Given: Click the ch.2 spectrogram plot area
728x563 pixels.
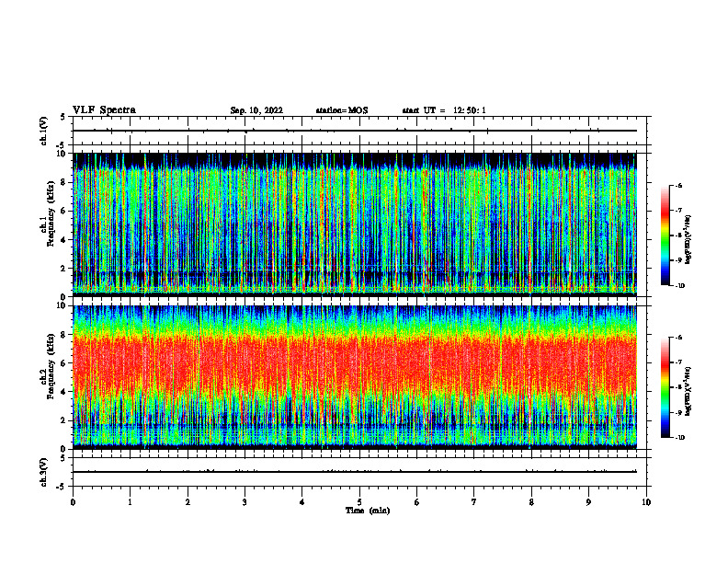Looking at the screenshot, I should pos(354,377).
